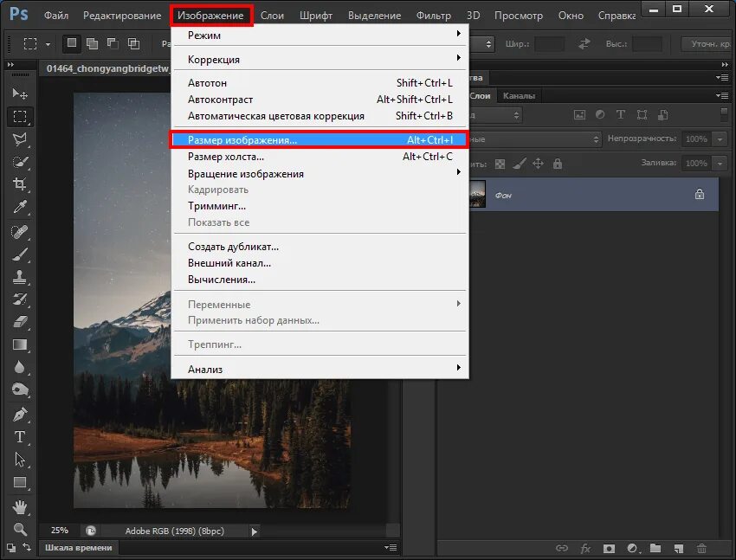Delete layer with trash icon
736x560 pixels.
pyautogui.click(x=701, y=548)
